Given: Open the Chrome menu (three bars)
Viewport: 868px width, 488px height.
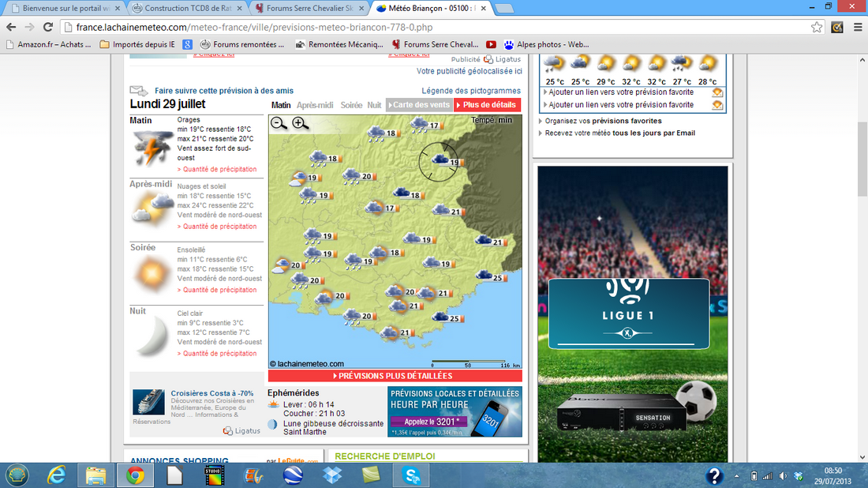Looking at the screenshot, I should [x=858, y=27].
